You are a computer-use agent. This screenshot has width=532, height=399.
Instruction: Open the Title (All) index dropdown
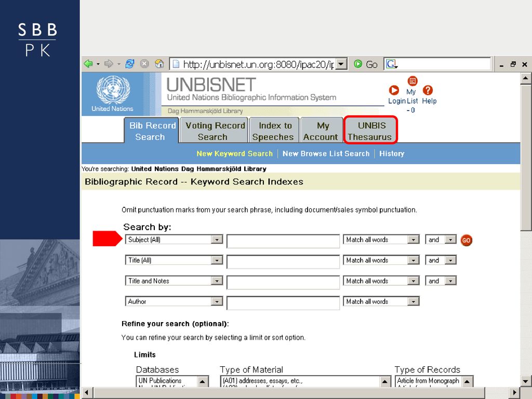pyautogui.click(x=217, y=261)
